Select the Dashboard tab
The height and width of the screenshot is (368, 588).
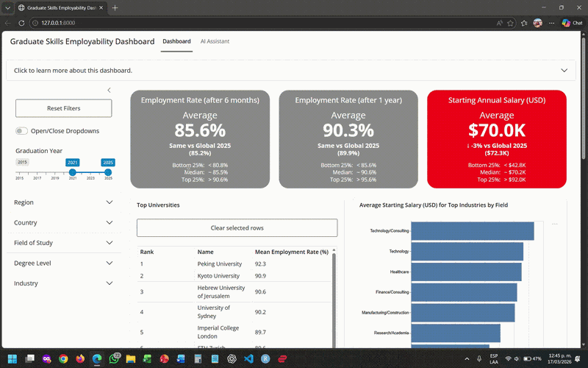[x=176, y=41]
